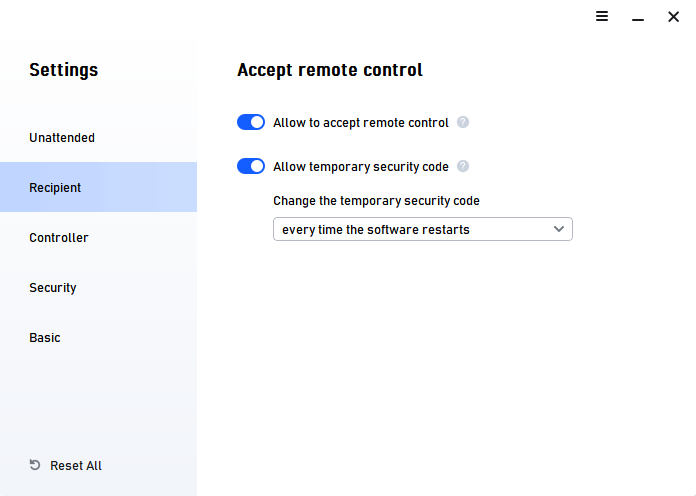Click the Settings sidebar title
The image size is (696, 496).
(64, 70)
